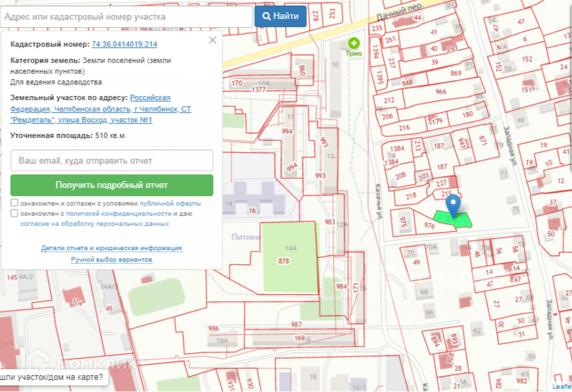Click the Leaflet attribution link

[x=561, y=387]
